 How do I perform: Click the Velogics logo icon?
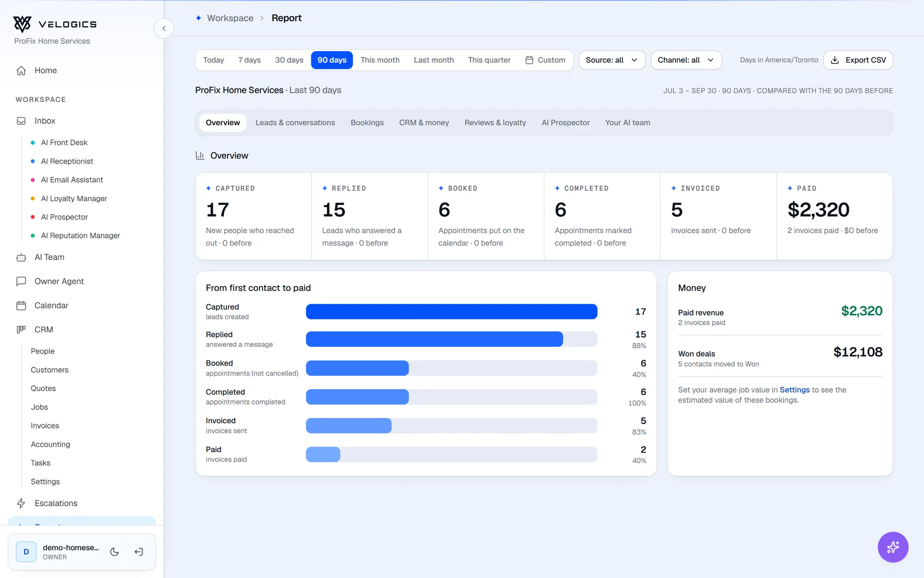pos(22,24)
